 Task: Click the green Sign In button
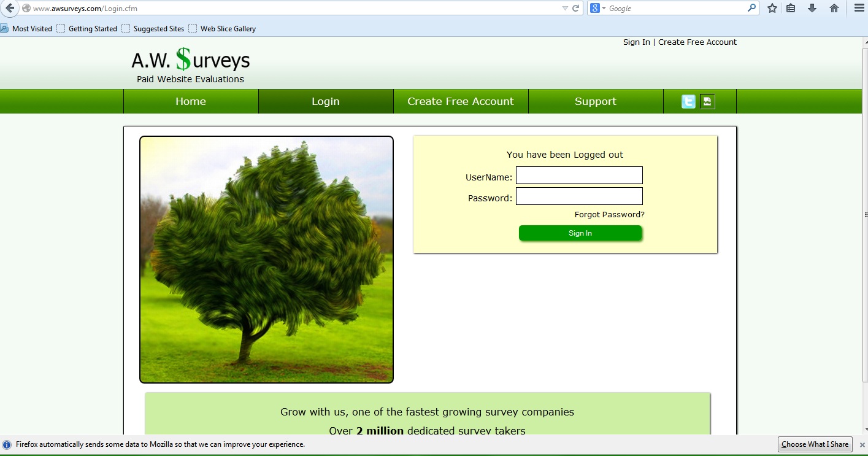[x=580, y=233]
